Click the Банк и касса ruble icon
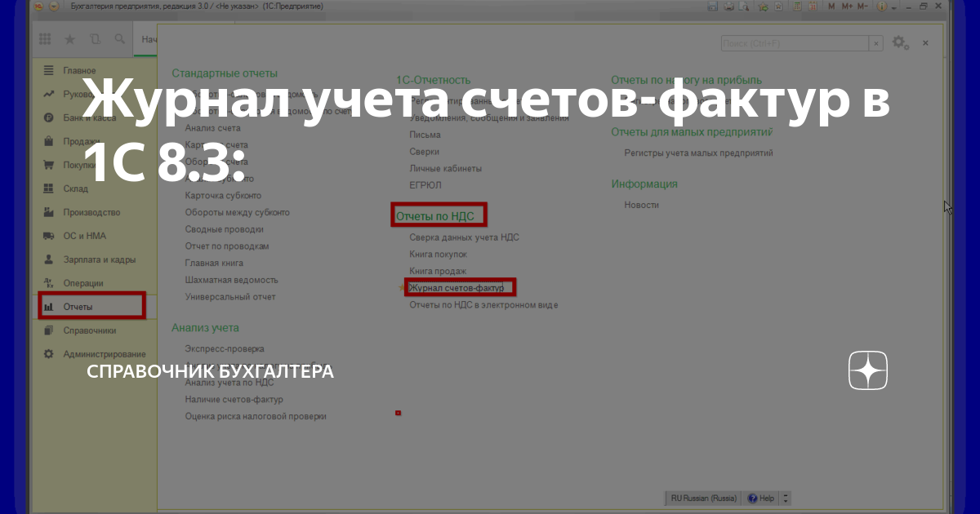 pos(48,118)
